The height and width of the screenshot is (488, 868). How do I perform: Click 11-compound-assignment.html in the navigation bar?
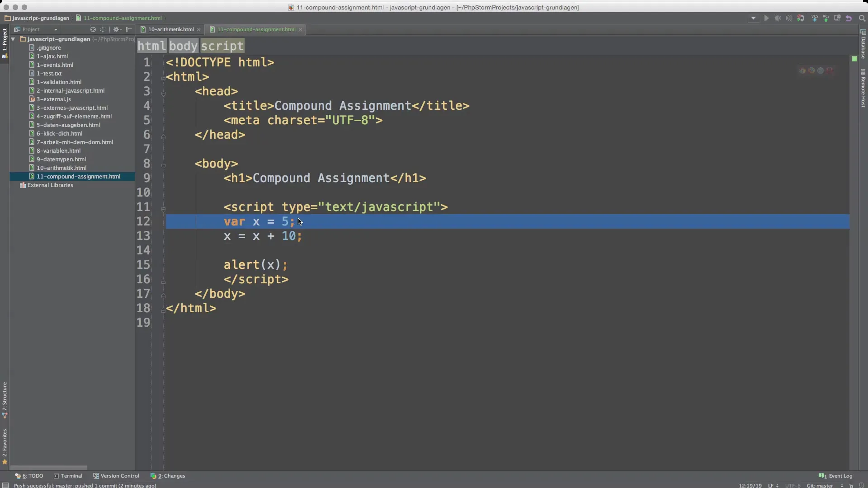[119, 19]
